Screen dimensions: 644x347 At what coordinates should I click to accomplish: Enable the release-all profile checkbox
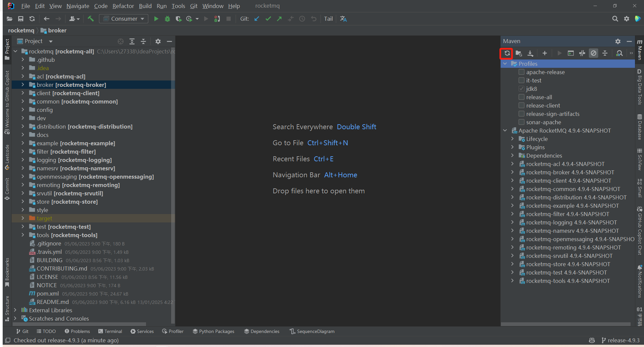[x=521, y=97]
